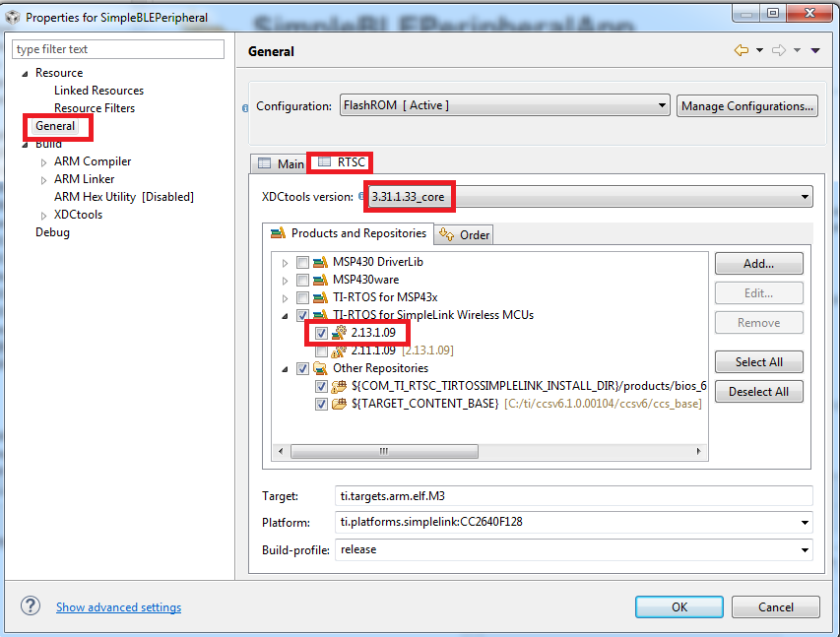Select Debug in the properties tree
This screenshot has height=637, width=840.
click(52, 232)
